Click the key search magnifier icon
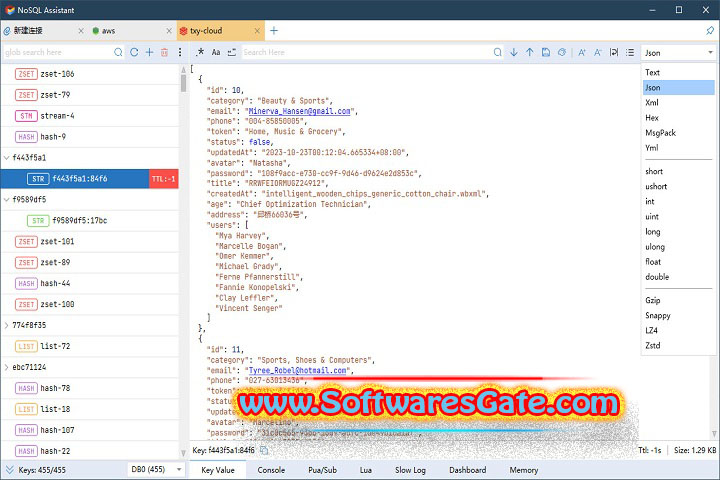The height and width of the screenshot is (480, 720). point(118,52)
